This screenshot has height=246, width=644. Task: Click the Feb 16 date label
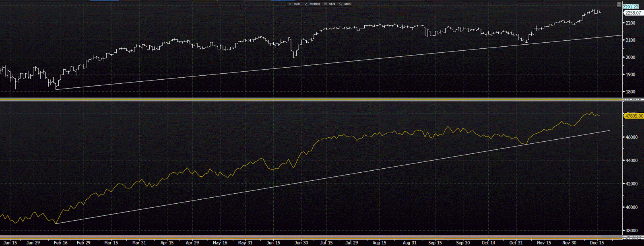click(61, 243)
